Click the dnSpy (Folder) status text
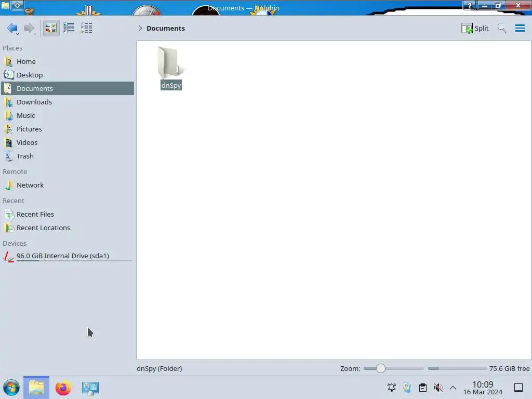The image size is (532, 399). pos(159,368)
